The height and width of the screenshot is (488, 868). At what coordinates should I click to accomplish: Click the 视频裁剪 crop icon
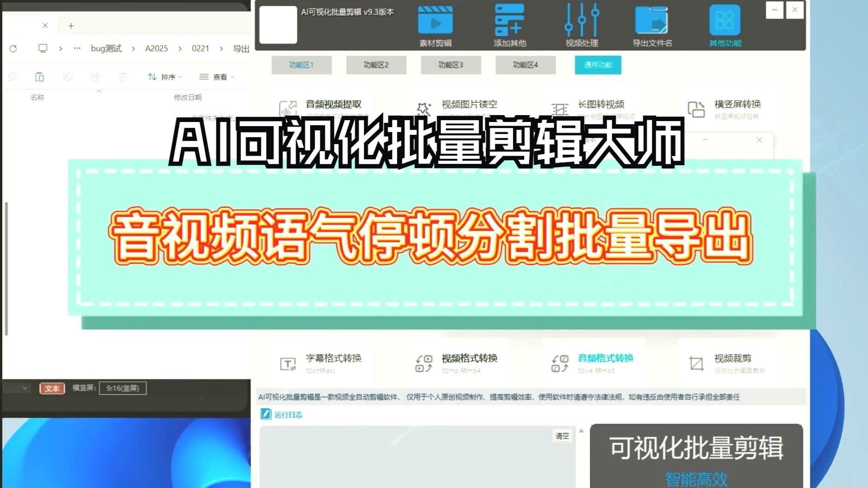click(696, 364)
